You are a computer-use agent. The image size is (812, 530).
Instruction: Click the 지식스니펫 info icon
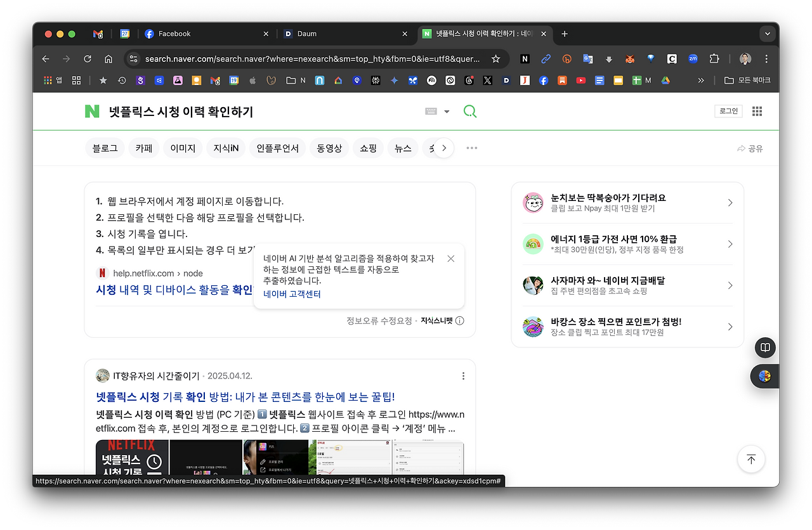tap(460, 321)
